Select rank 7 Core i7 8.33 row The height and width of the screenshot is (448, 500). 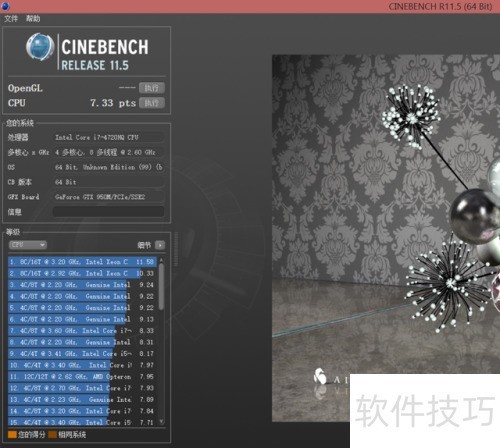coord(82,331)
